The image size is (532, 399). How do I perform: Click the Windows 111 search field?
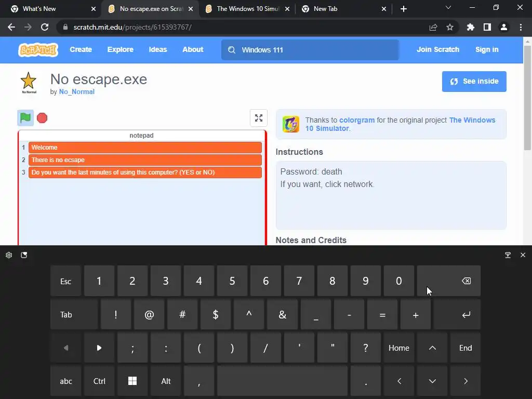tap(310, 50)
